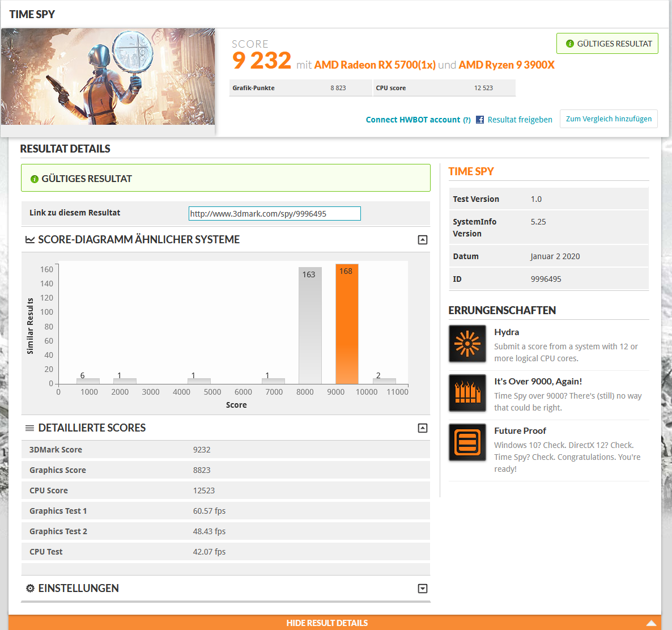Click the up arrow on Hide Result Details bar
Image resolution: width=672 pixels, height=630 pixels.
(x=651, y=623)
